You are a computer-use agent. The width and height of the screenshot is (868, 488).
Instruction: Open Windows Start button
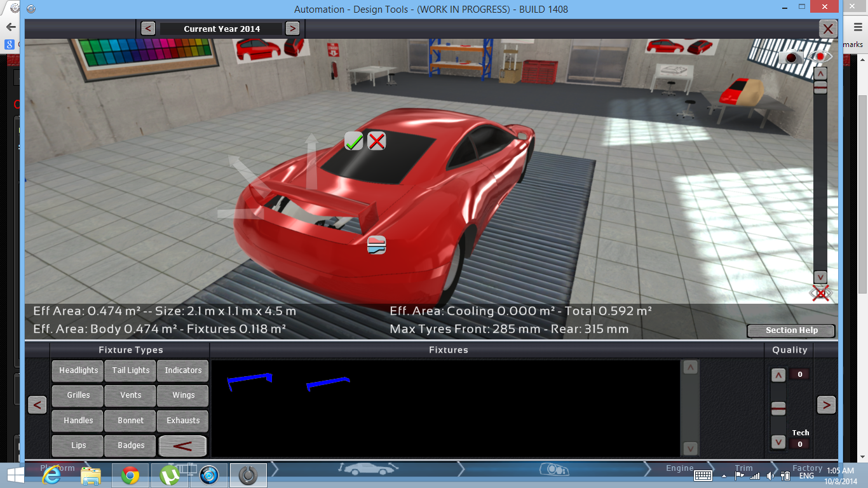pos(15,475)
